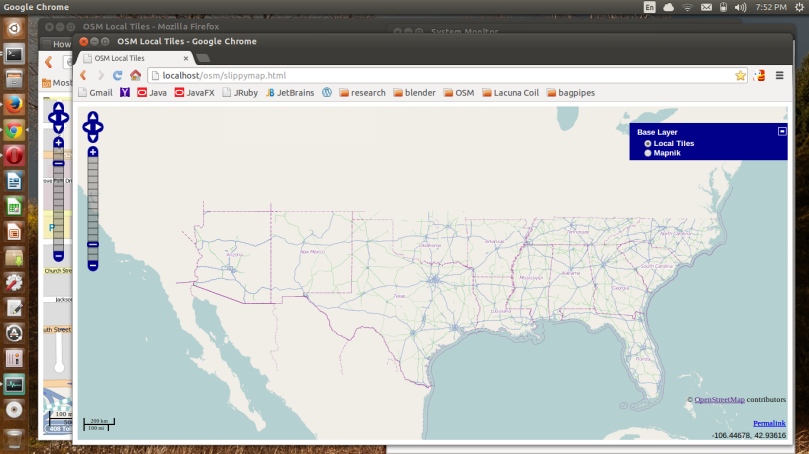The image size is (809, 454).
Task: Bookmark this page with the star
Action: [740, 76]
